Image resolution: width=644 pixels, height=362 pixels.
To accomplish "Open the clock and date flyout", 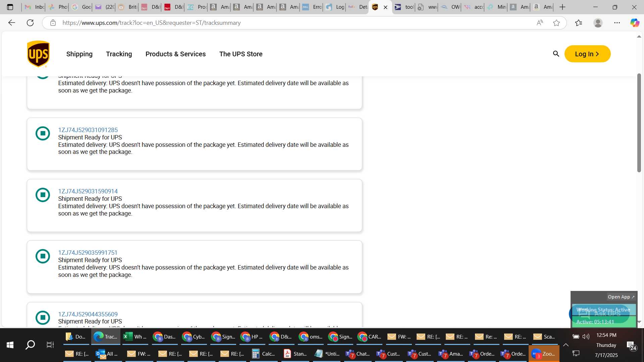I will pyautogui.click(x=606, y=345).
